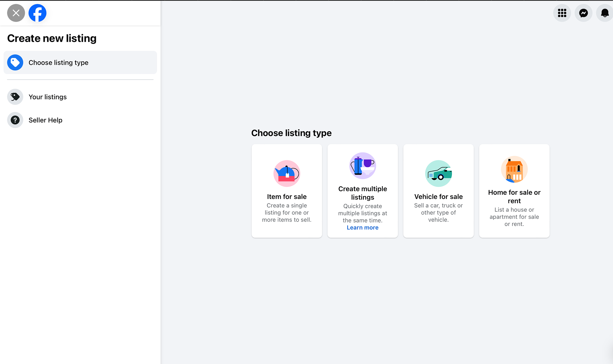The image size is (613, 364).
Task: Click the Your listings tag icon
Action: (15, 97)
